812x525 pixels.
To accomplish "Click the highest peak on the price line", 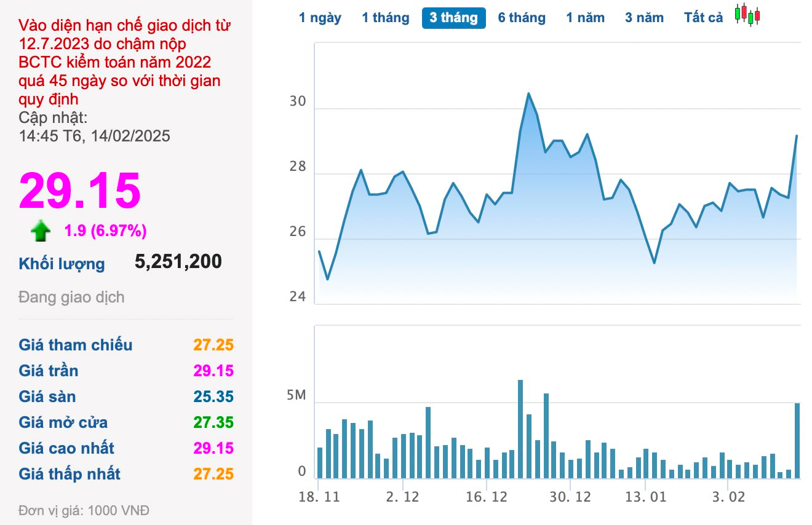I will coord(528,93).
